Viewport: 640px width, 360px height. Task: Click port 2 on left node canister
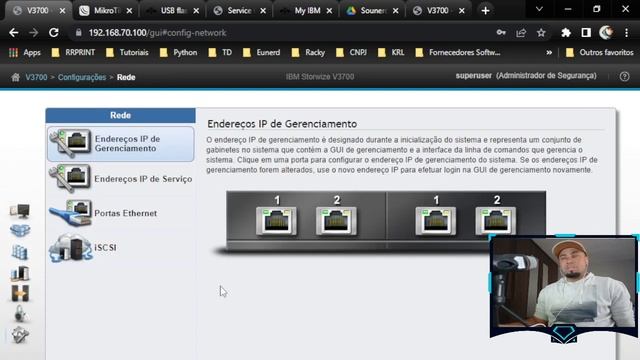pyautogui.click(x=336, y=221)
